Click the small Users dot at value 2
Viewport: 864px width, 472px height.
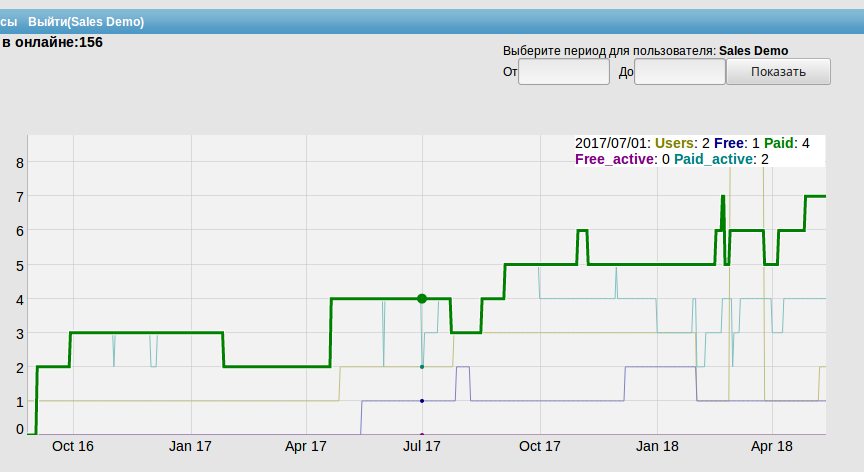pyautogui.click(x=422, y=367)
